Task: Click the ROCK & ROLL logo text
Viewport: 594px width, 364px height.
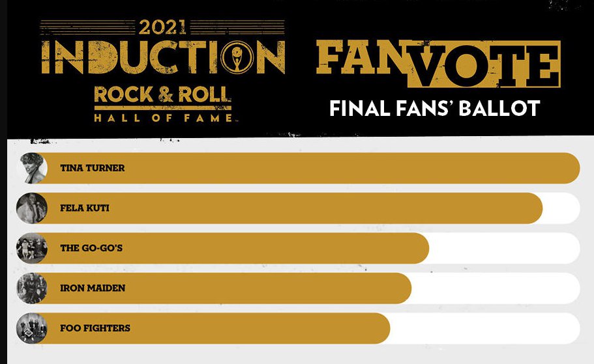Action: [x=162, y=96]
